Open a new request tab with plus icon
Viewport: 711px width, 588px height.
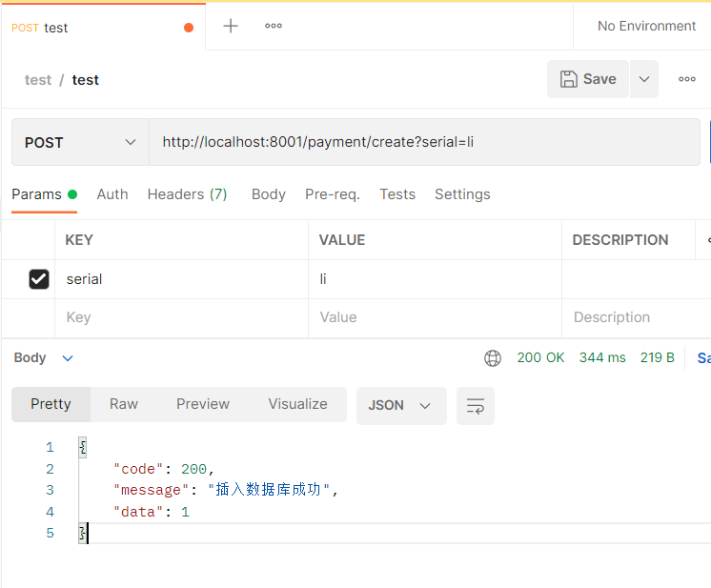[231, 26]
